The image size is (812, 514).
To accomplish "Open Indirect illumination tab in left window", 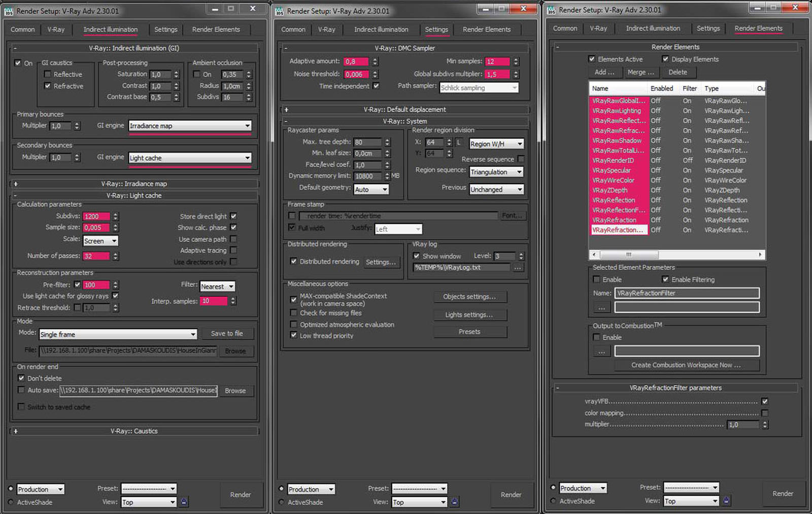I will (x=111, y=29).
